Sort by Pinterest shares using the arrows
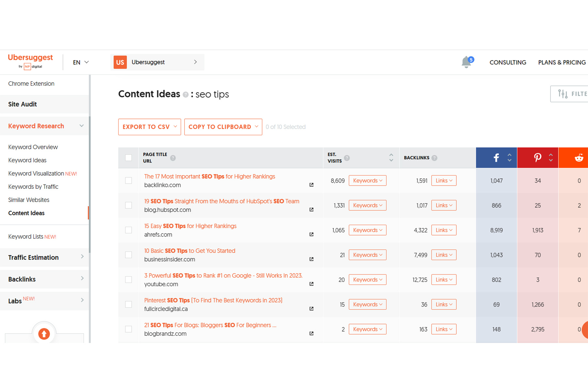Image resolution: width=588 pixels, height=392 pixels. click(551, 158)
